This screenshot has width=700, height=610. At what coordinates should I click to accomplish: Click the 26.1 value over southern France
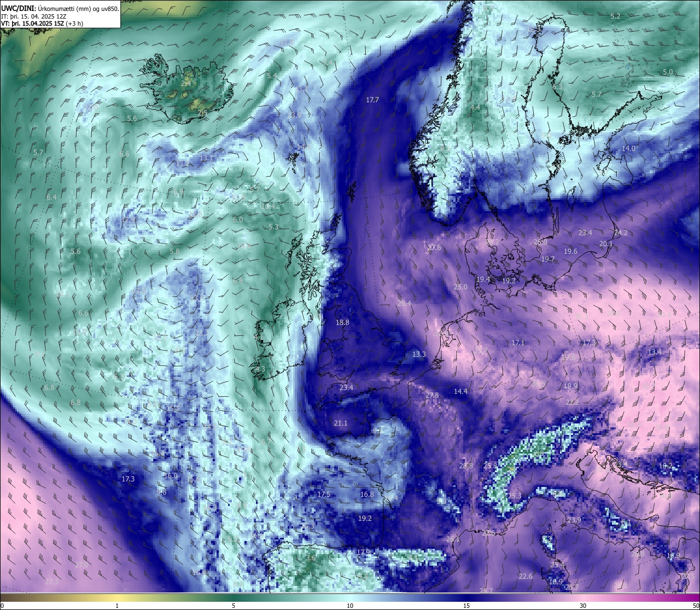pos(453,539)
